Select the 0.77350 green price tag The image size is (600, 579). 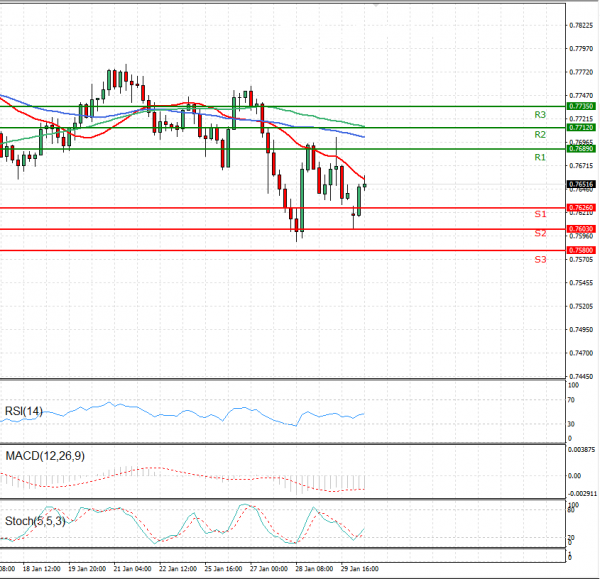click(x=581, y=105)
